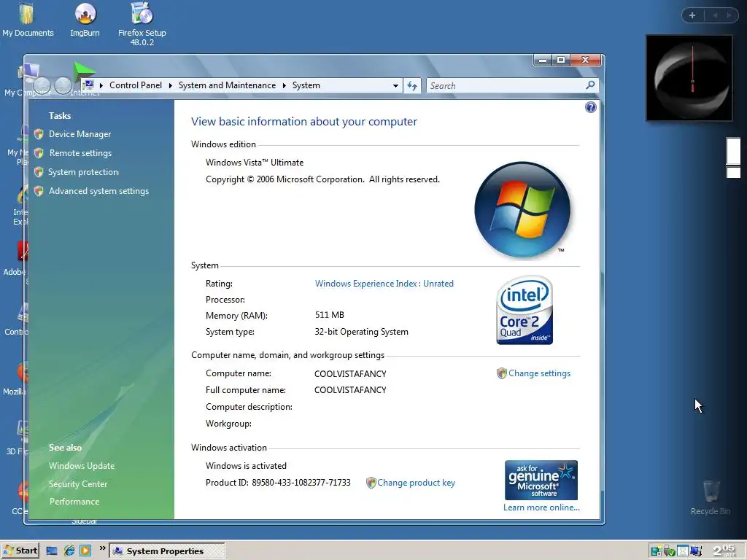
Task: Click the help question mark icon
Action: click(x=591, y=107)
